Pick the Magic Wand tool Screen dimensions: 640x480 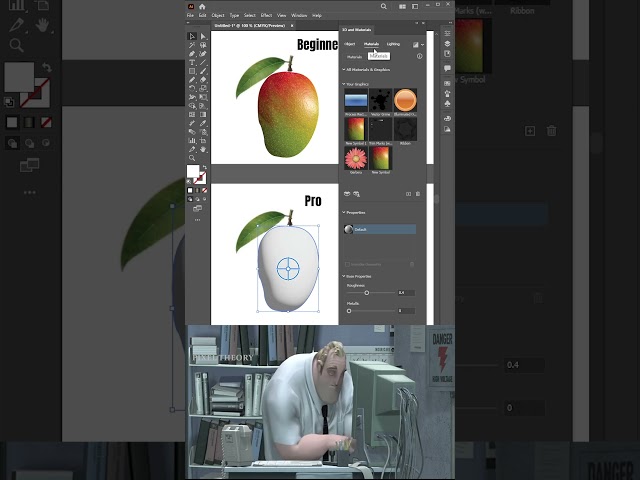tap(192, 45)
